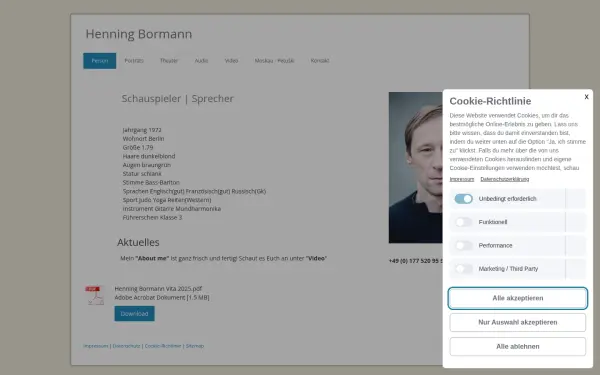
Task: Open the footer Impressum link
Action: pos(96,346)
